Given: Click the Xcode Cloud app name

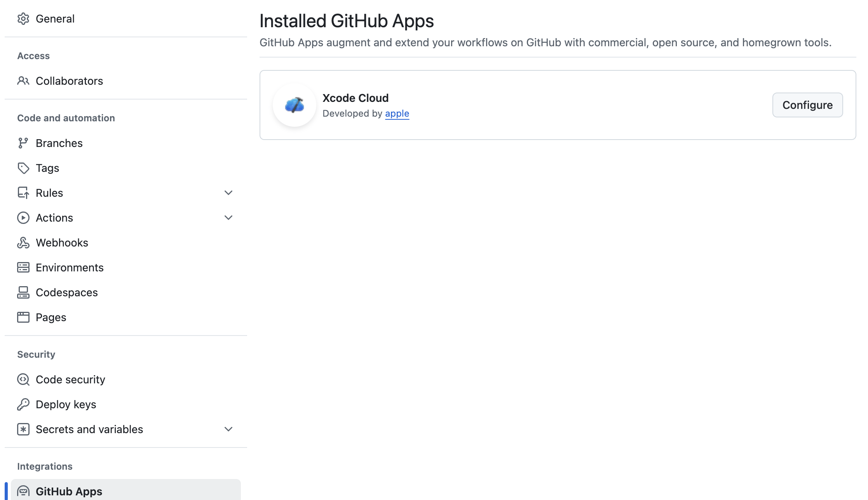Looking at the screenshot, I should tap(355, 98).
